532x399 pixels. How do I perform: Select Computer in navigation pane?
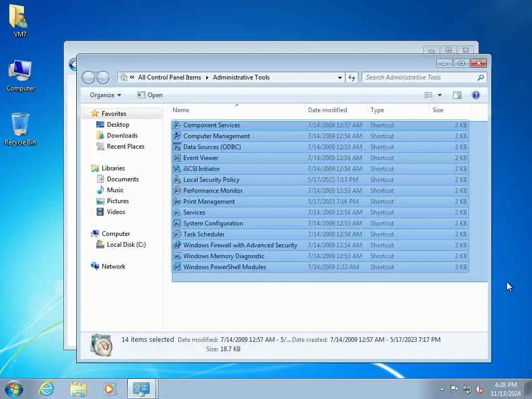(x=116, y=234)
